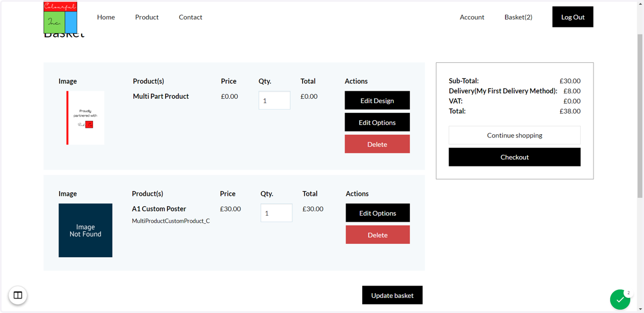The height and width of the screenshot is (313, 644).
Task: Focus quantity field for Multi Part Product
Action: (x=274, y=100)
